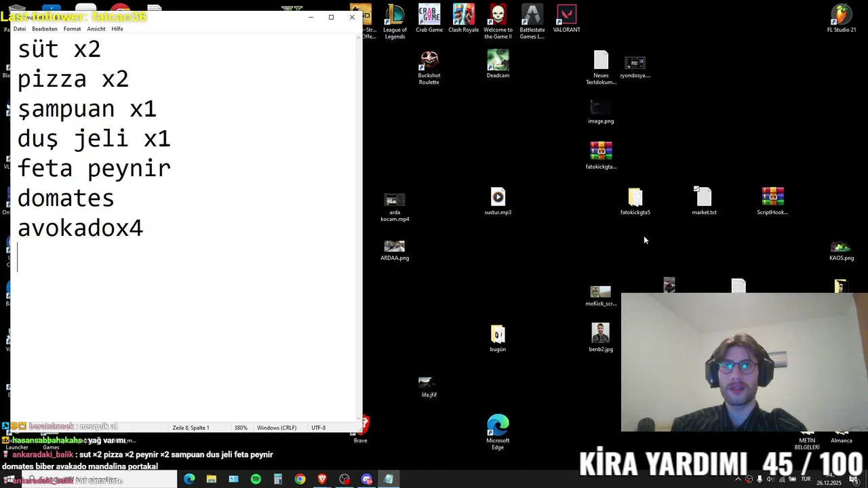Open the Datei menu in Notepad
Viewport: 868px width, 488px height.
tap(20, 29)
